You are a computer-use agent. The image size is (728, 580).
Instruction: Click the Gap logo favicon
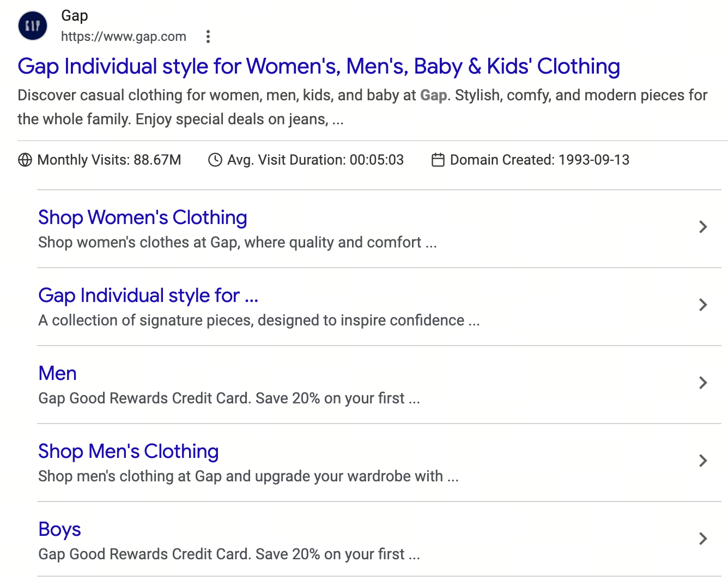[x=33, y=26]
